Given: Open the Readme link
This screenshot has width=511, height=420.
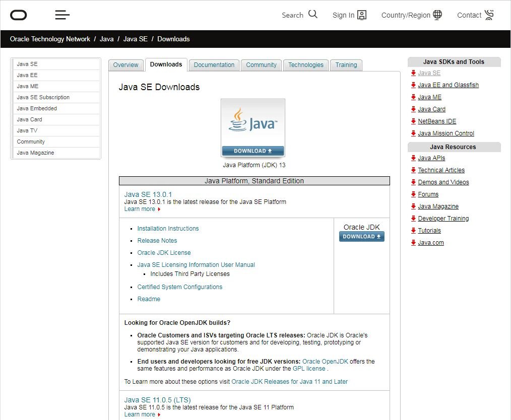Looking at the screenshot, I should [149, 299].
